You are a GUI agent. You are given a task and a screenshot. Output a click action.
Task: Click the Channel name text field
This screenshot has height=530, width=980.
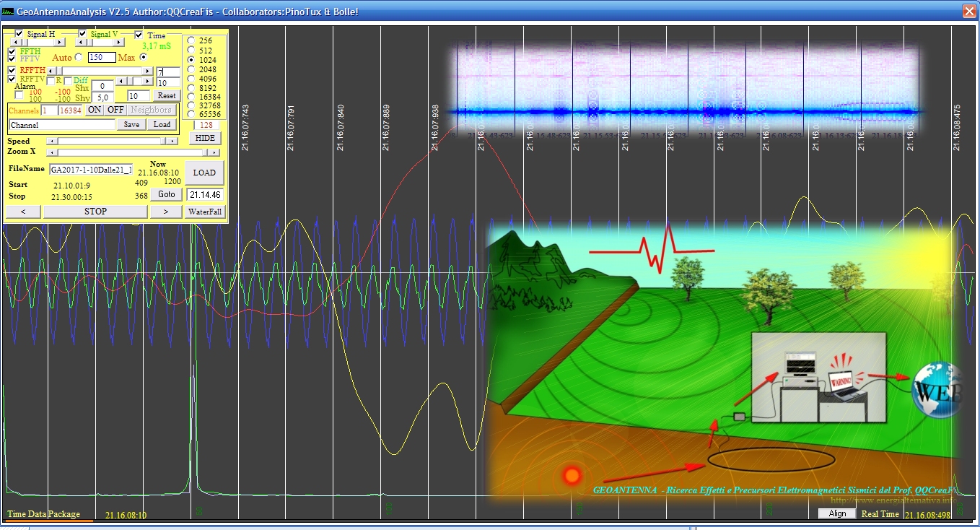click(x=62, y=125)
